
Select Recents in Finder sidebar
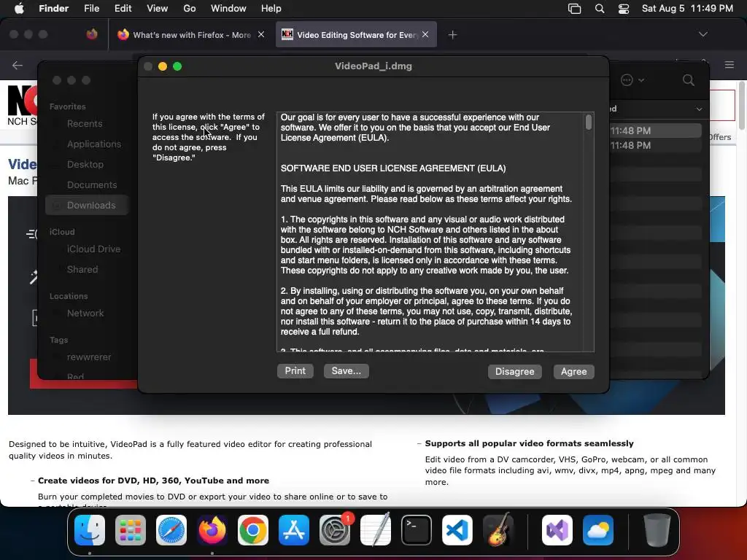(85, 124)
